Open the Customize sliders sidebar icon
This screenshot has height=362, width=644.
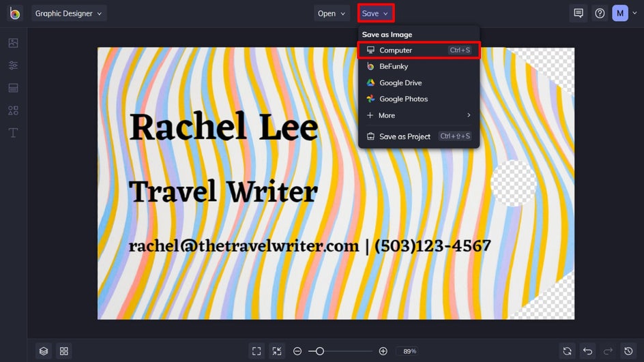(13, 65)
